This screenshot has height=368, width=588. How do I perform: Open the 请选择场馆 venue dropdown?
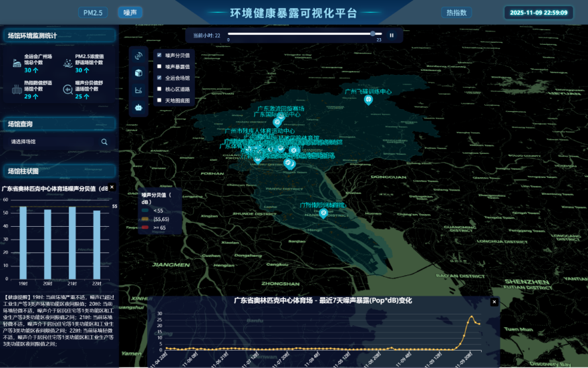click(x=53, y=142)
